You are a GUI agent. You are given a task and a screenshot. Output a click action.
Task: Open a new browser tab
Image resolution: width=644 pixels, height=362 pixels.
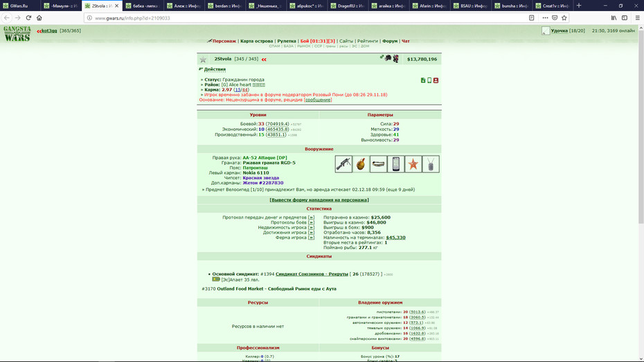tap(579, 6)
